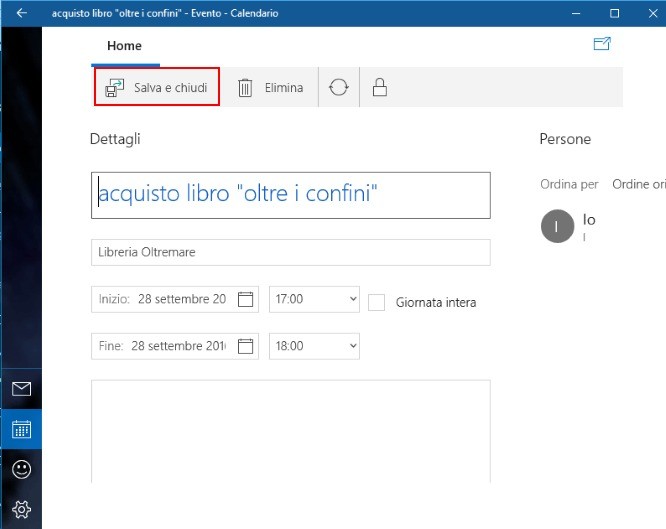Expand the 17:00 start time dropdown
This screenshot has width=666, height=529.
click(314, 299)
